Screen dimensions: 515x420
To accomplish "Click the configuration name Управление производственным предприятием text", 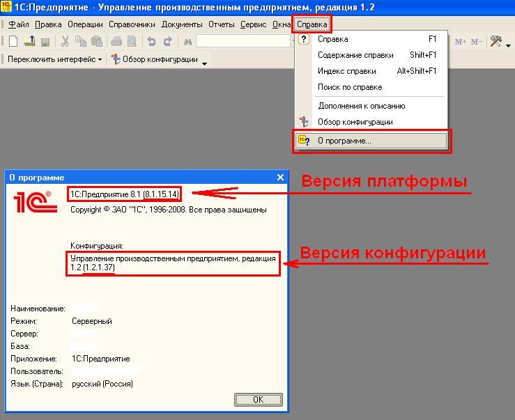I will (173, 263).
